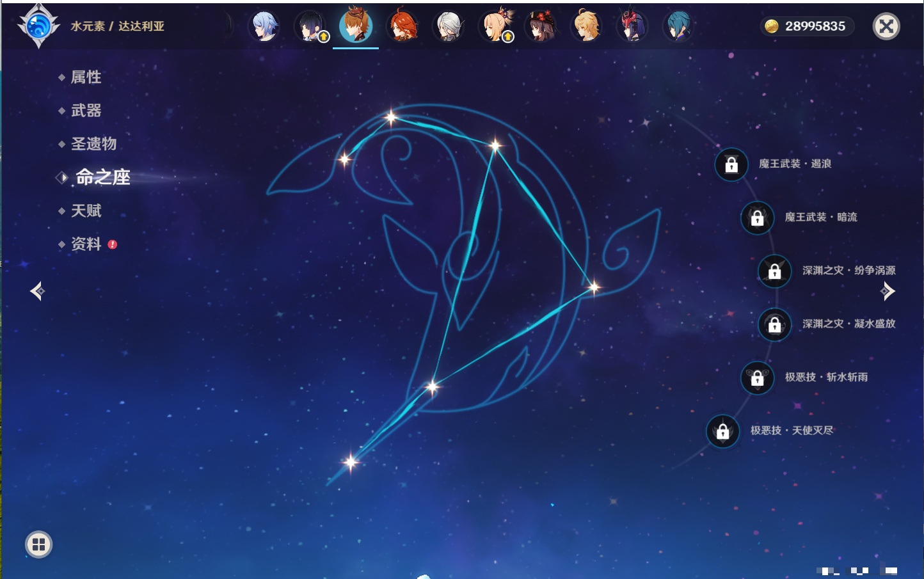Go to the 天赋 talents tab
924x579 pixels.
tap(86, 210)
